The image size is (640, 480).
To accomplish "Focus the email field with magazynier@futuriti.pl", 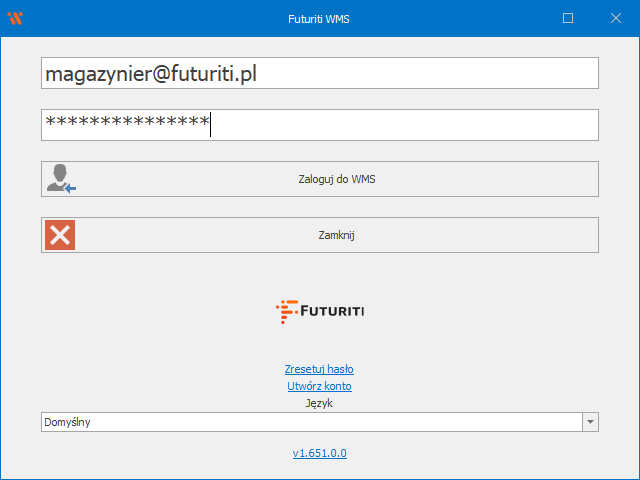I will tap(320, 73).
